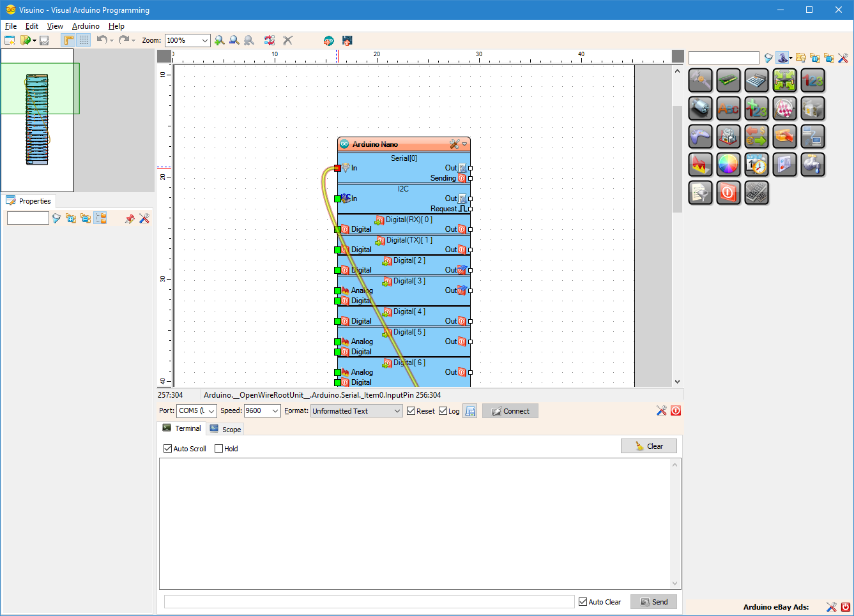Click the red power icon by eBay Ads

846,607
